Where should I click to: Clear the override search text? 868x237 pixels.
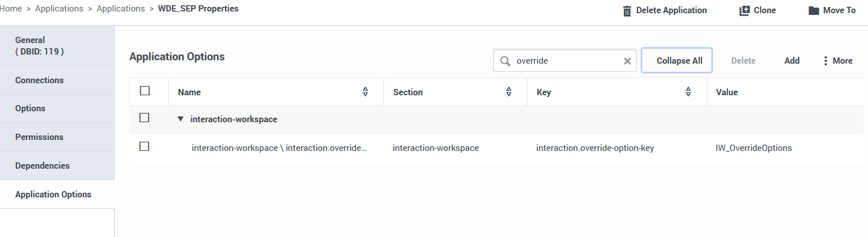pyautogui.click(x=627, y=61)
